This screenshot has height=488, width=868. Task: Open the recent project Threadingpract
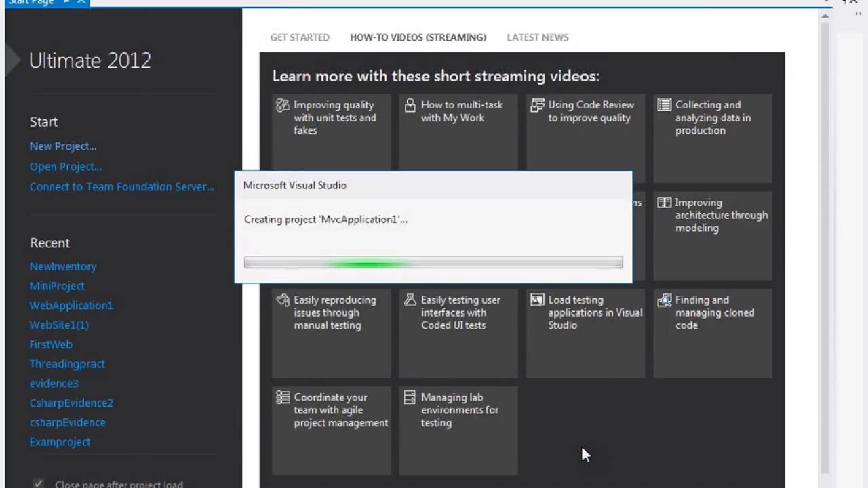tap(67, 364)
